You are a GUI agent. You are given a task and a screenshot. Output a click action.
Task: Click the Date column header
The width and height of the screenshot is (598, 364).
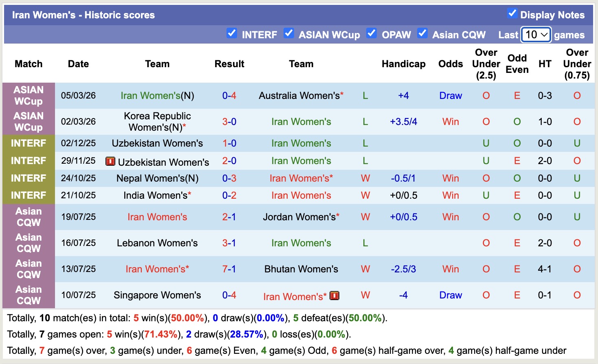(78, 64)
